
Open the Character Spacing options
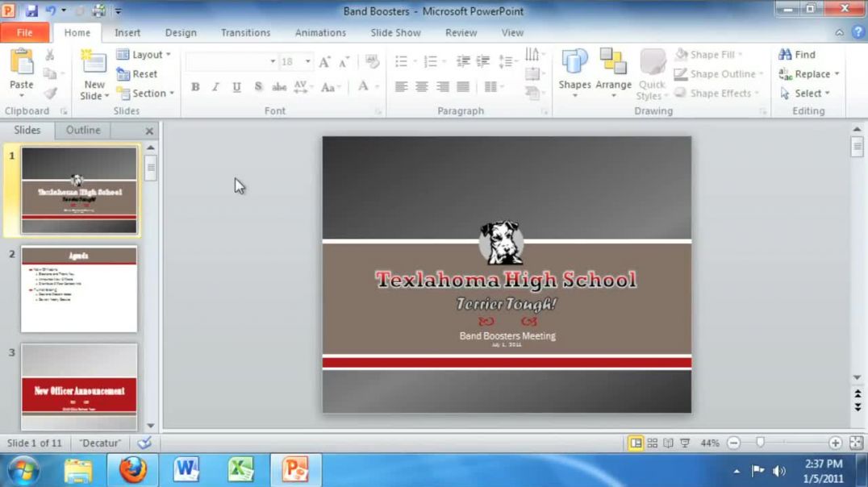(303, 87)
